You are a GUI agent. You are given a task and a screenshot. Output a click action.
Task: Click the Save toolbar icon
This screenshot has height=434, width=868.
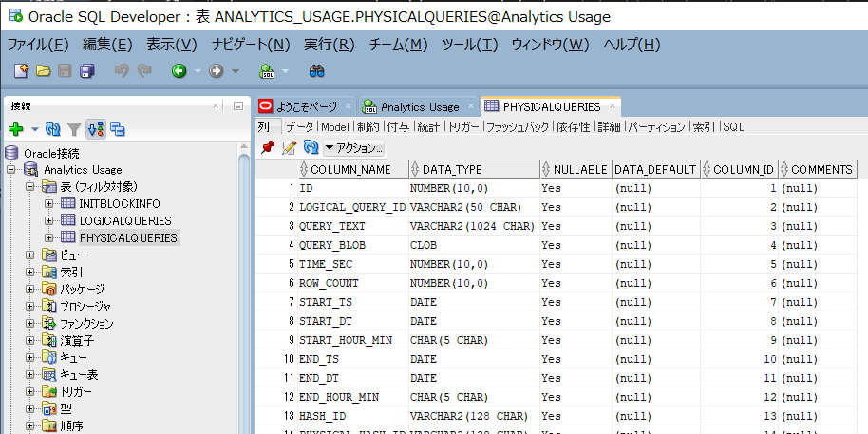point(66,71)
